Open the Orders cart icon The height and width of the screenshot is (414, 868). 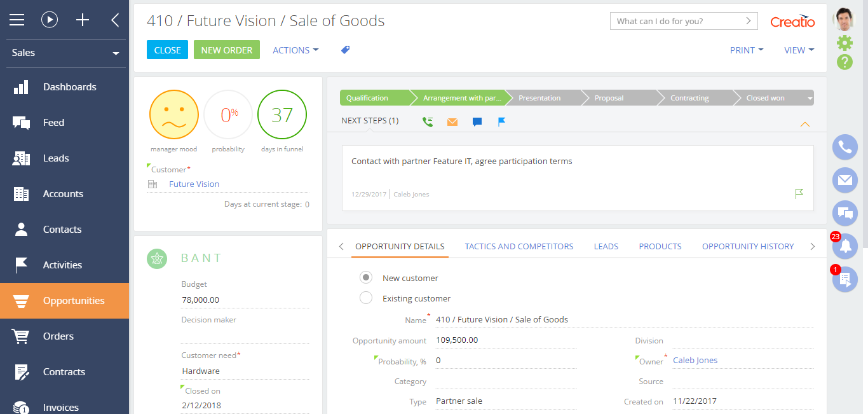(22, 336)
